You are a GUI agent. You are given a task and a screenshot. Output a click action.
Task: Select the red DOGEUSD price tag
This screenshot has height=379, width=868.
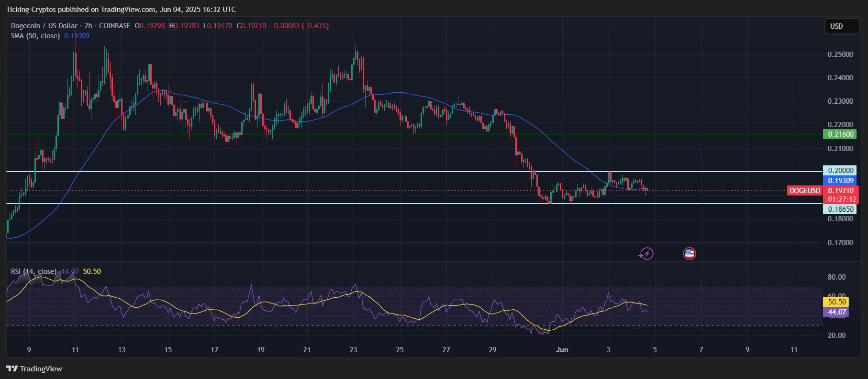click(804, 191)
